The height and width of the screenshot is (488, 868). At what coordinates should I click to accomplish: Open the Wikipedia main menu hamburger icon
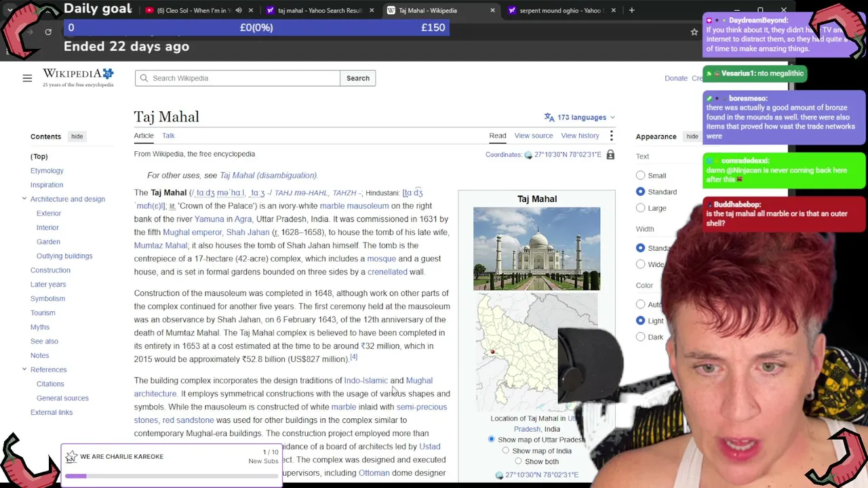pos(27,79)
